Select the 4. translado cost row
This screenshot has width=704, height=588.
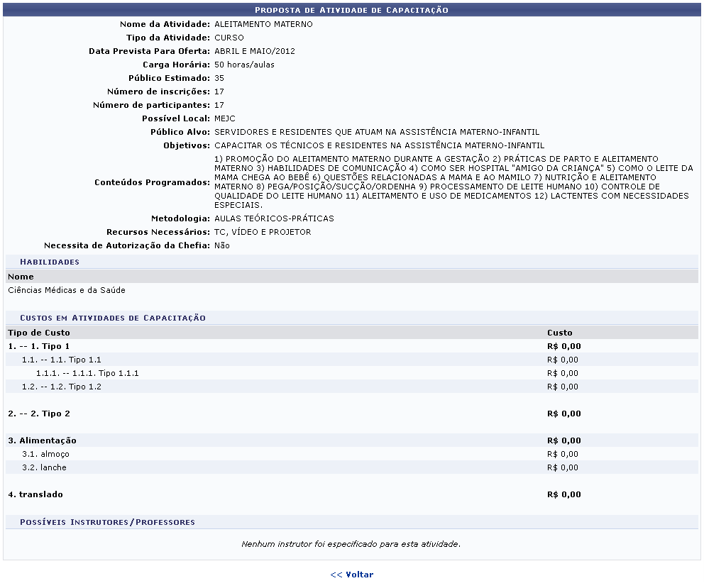[35, 494]
